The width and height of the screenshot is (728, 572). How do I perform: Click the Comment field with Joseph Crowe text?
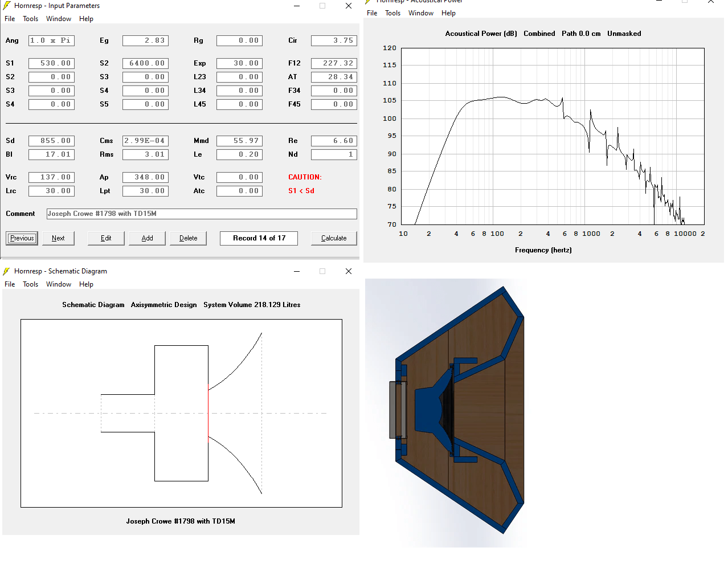click(x=202, y=214)
